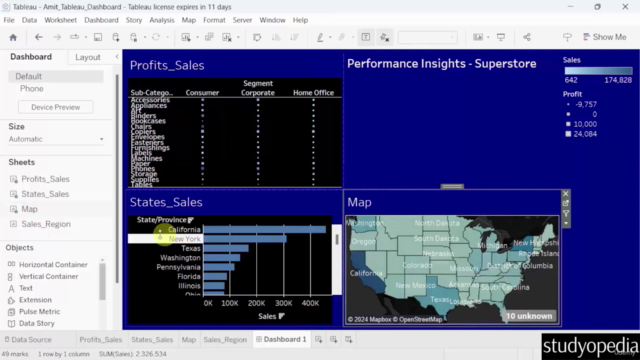The width and height of the screenshot is (640, 360).
Task: Select Profits_Sales in Sheets list
Action: (x=45, y=179)
